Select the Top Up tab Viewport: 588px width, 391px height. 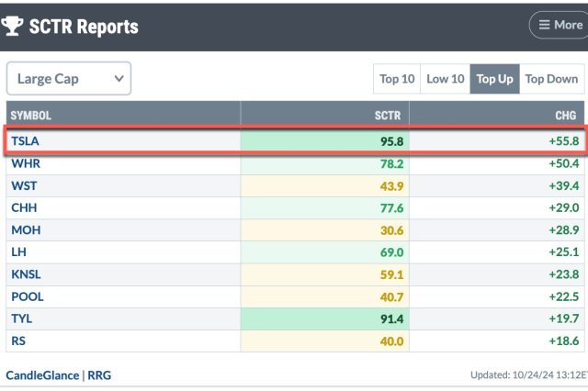[x=494, y=79]
